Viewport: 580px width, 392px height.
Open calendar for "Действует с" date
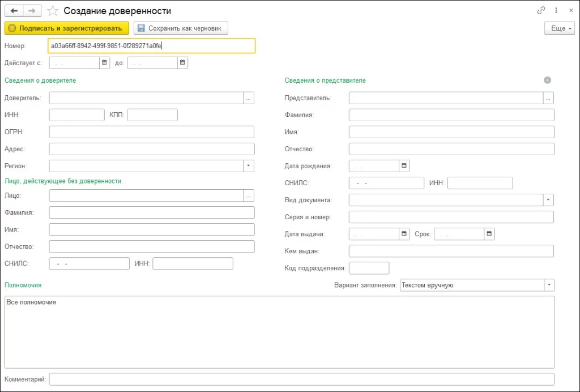click(x=104, y=63)
